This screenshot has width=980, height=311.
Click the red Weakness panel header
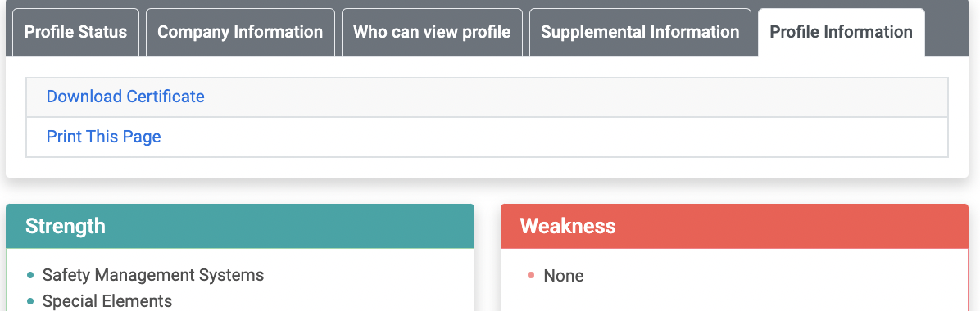point(734,226)
